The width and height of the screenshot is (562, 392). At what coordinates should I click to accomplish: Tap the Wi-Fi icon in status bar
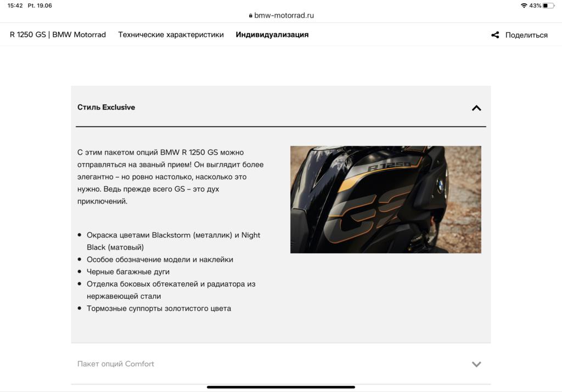point(524,5)
